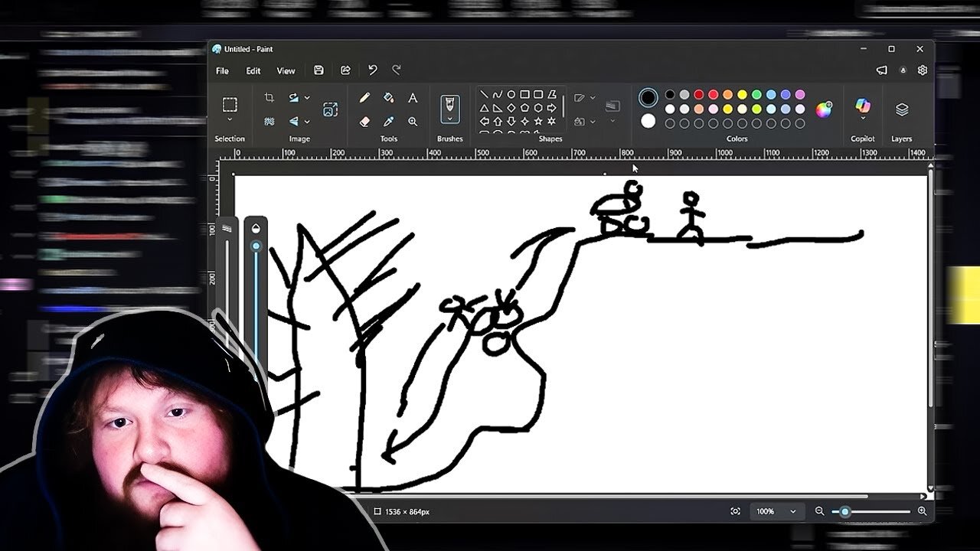
Task: Expand the Flip options chevron
Action: tap(307, 122)
